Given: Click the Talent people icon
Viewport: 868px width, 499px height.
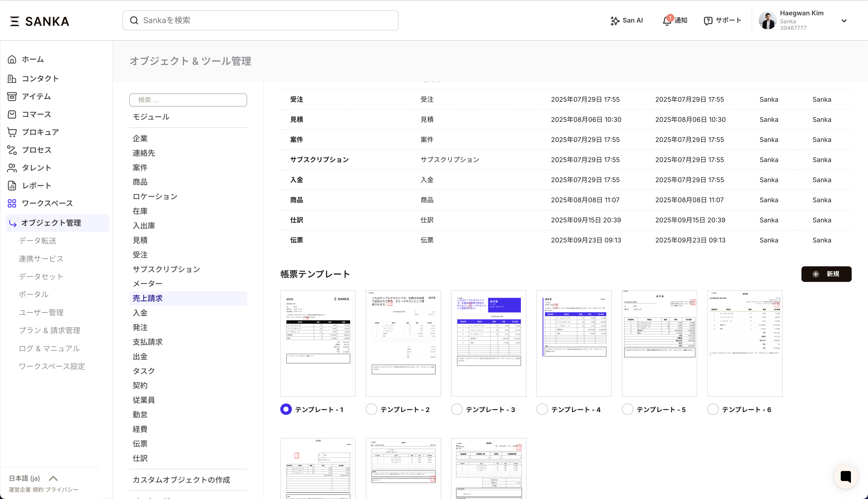Looking at the screenshot, I should (x=12, y=168).
